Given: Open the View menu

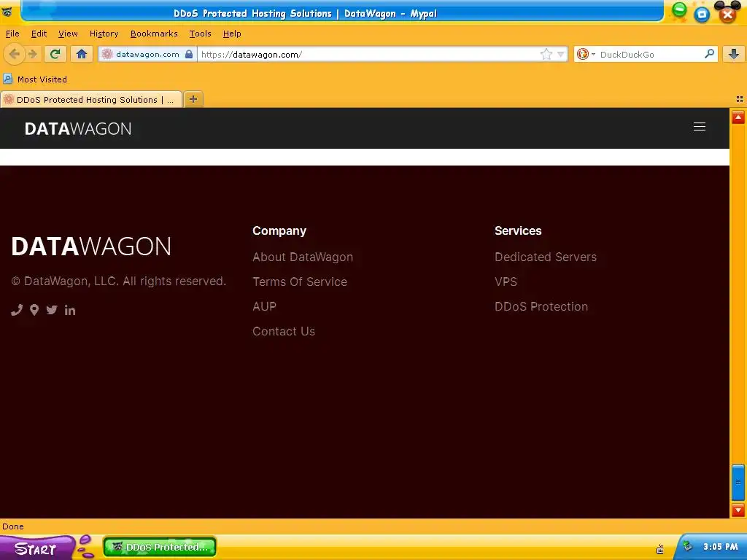Looking at the screenshot, I should tap(68, 34).
